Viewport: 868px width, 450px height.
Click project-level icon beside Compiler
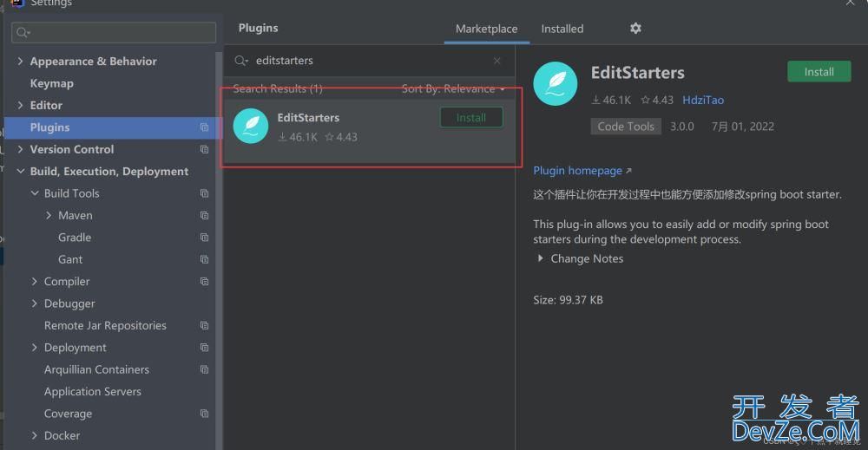click(204, 282)
